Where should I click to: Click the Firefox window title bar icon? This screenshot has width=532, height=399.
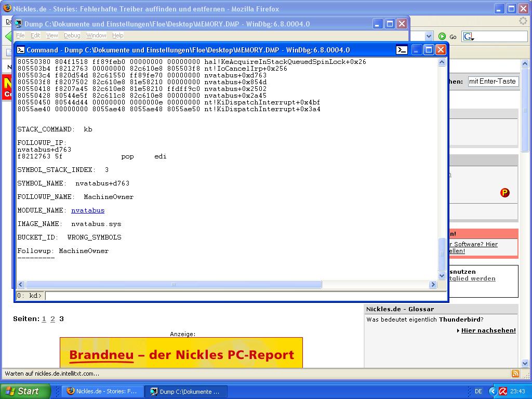[x=7, y=8]
